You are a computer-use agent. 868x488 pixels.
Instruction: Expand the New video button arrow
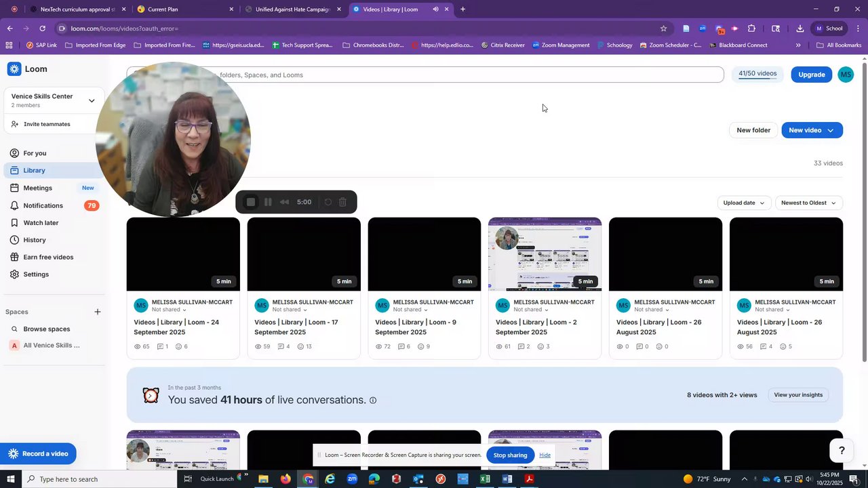[x=831, y=130]
